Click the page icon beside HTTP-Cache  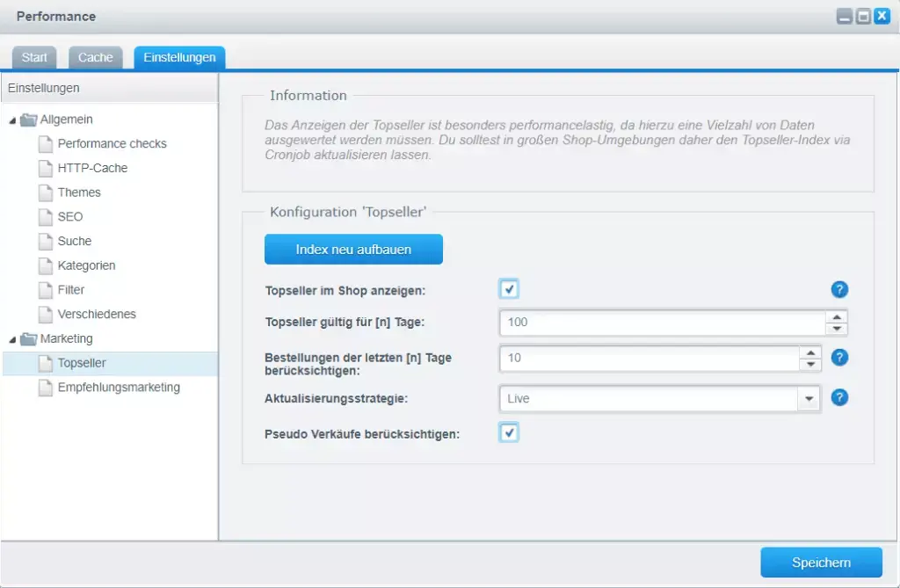[46, 168]
